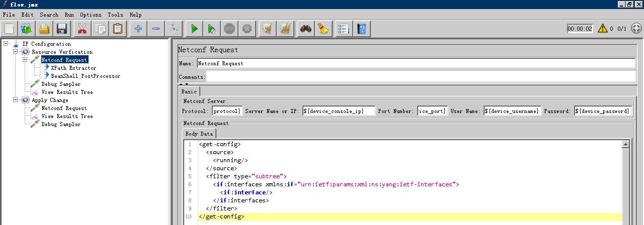Click the Server Name or IP field

tap(339, 111)
